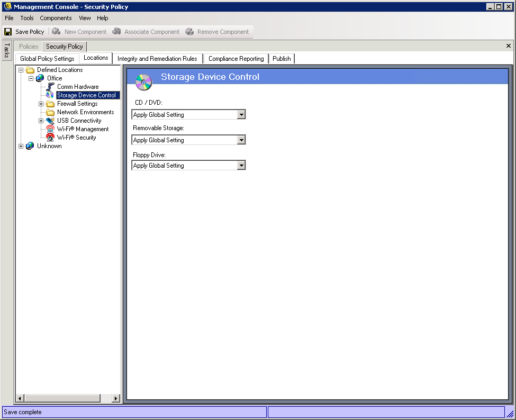Click the Management Console title bar app icon
The image size is (516, 420).
tap(8, 6)
